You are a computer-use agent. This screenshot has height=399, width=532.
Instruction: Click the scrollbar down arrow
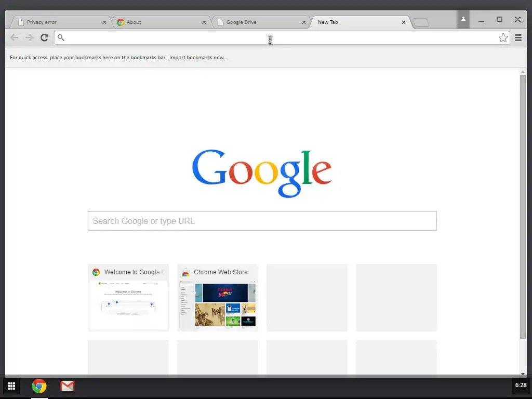[x=523, y=374]
